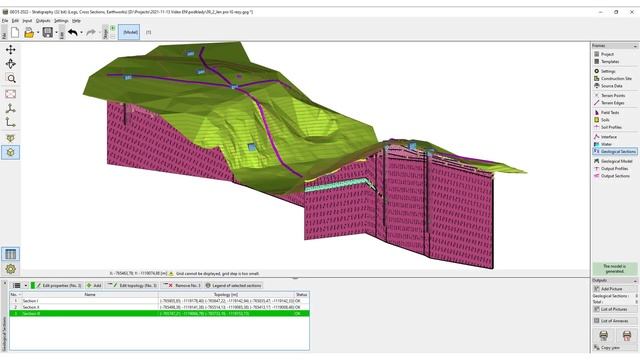640x360 pixels.
Task: Expand the list view dropdown in sections toolbar
Action: [25, 286]
